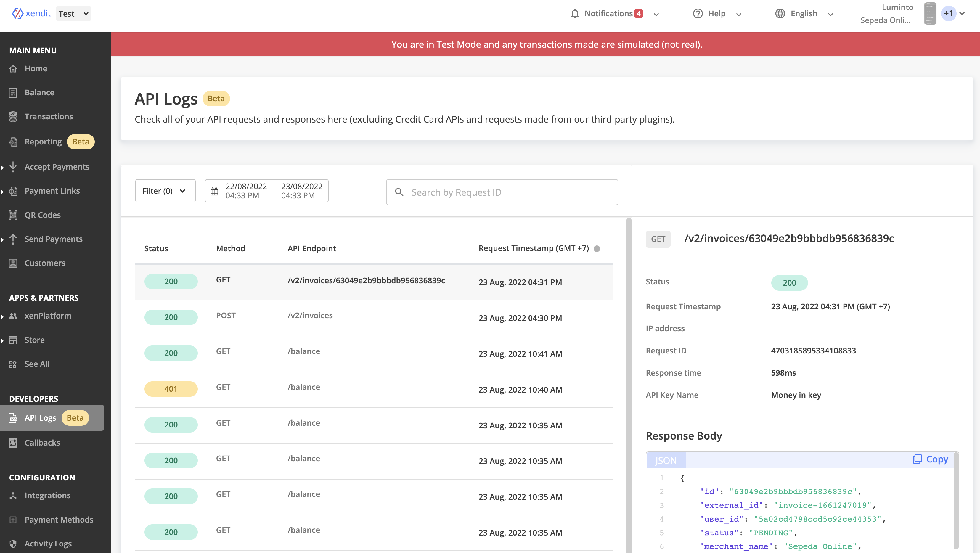980x553 pixels.
Task: Expand the xenPlatform submenu arrow
Action: 2,316
